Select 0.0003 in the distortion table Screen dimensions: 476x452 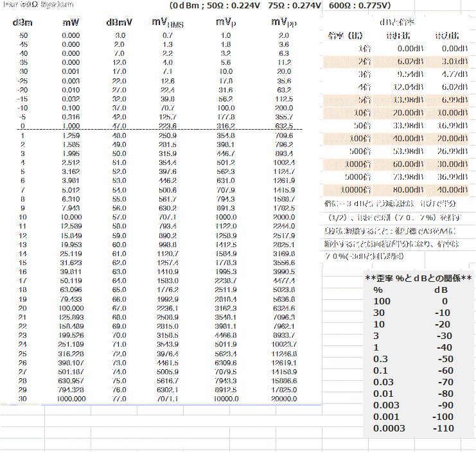tap(389, 428)
